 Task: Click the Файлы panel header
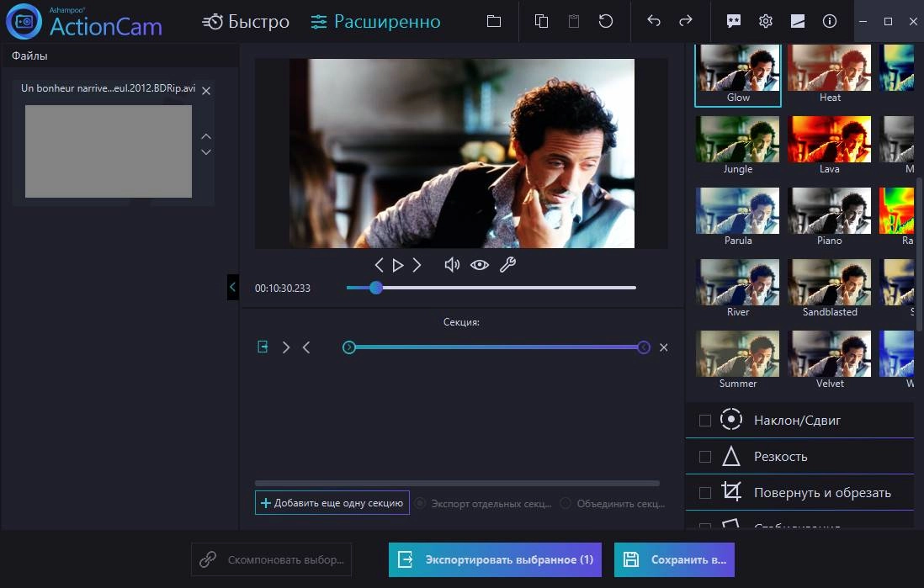120,56
